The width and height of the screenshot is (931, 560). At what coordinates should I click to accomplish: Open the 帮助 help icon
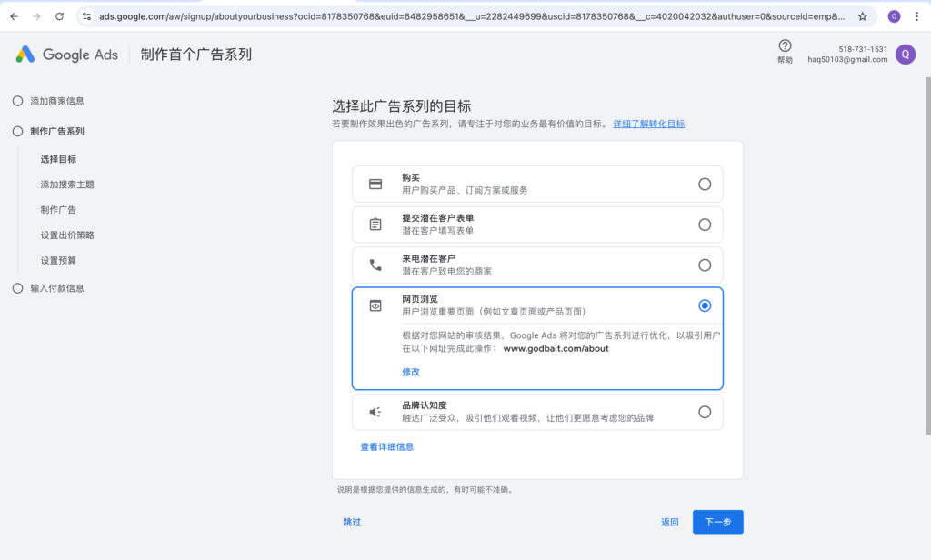785,46
